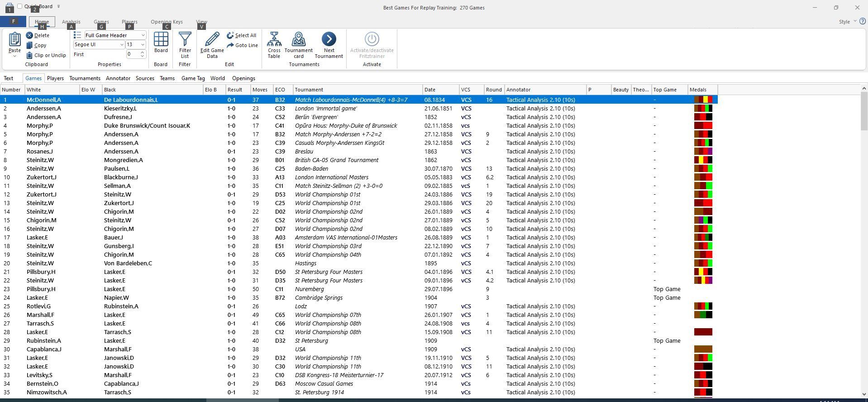
Task: Click medals color bar of game 2 Anderssen-Kieseritzky
Action: 703,108
